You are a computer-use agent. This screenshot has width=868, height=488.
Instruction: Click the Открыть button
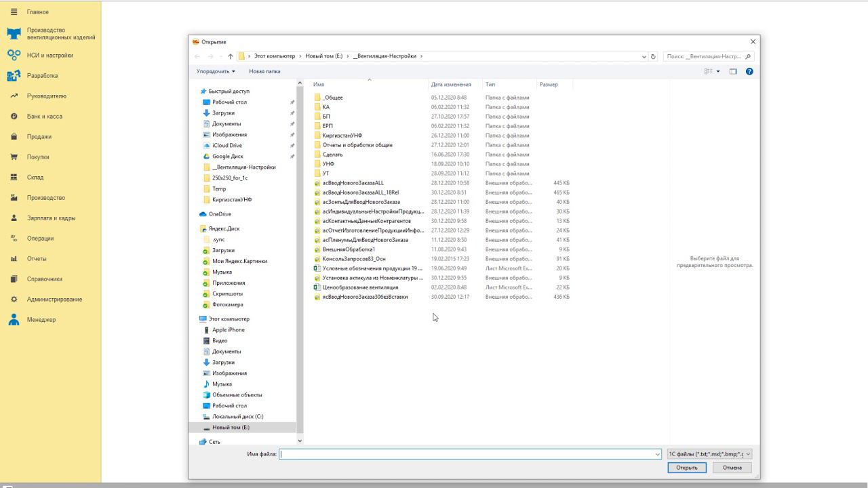pos(687,468)
